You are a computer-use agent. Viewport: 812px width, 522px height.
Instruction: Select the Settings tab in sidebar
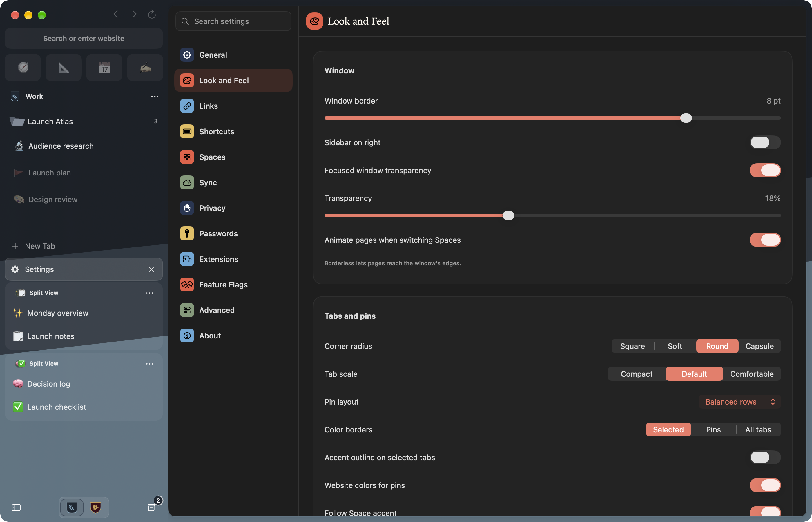tap(84, 269)
